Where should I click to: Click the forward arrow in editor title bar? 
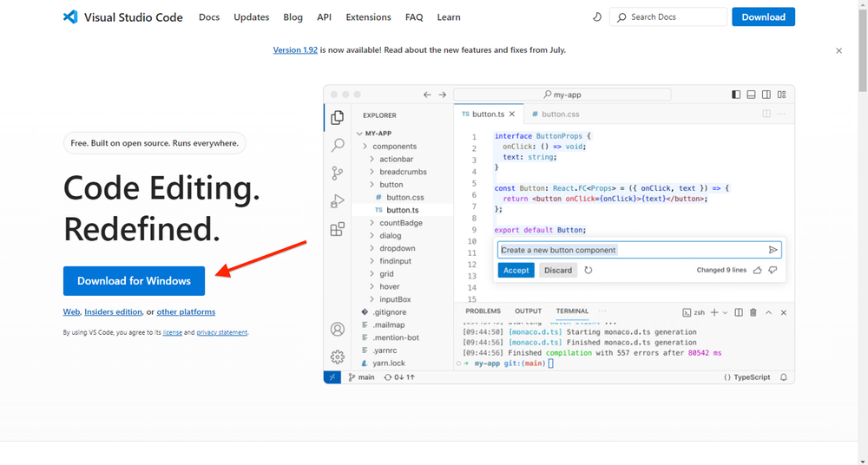point(443,95)
